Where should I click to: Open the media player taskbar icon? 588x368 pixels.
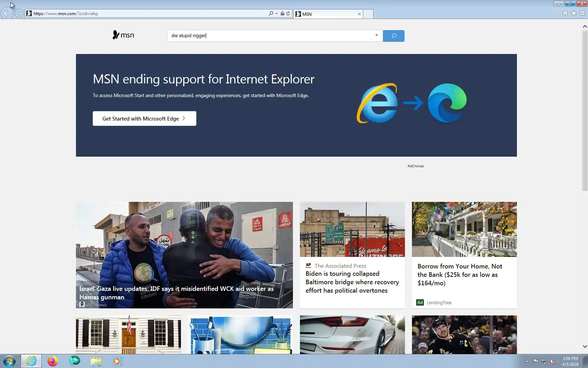(x=117, y=361)
